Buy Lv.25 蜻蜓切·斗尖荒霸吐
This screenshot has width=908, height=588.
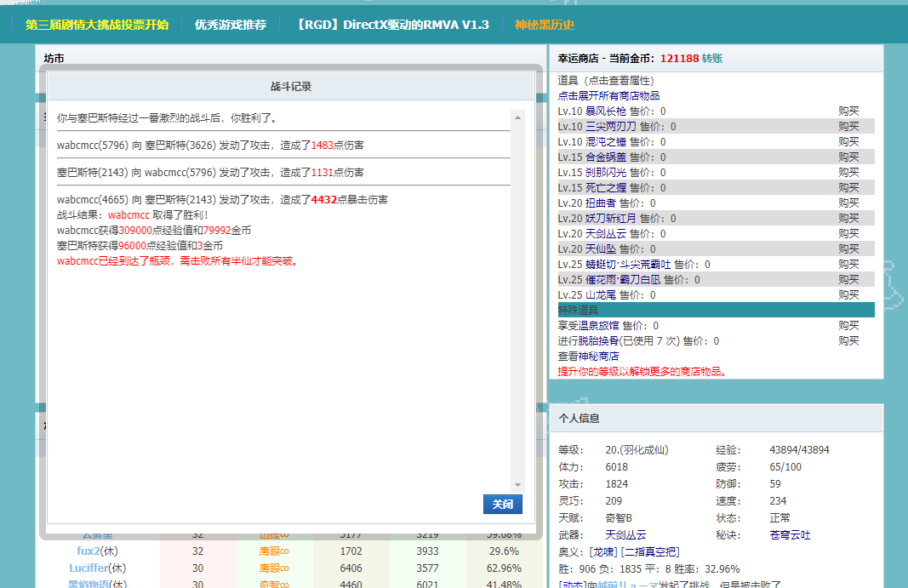(848, 265)
